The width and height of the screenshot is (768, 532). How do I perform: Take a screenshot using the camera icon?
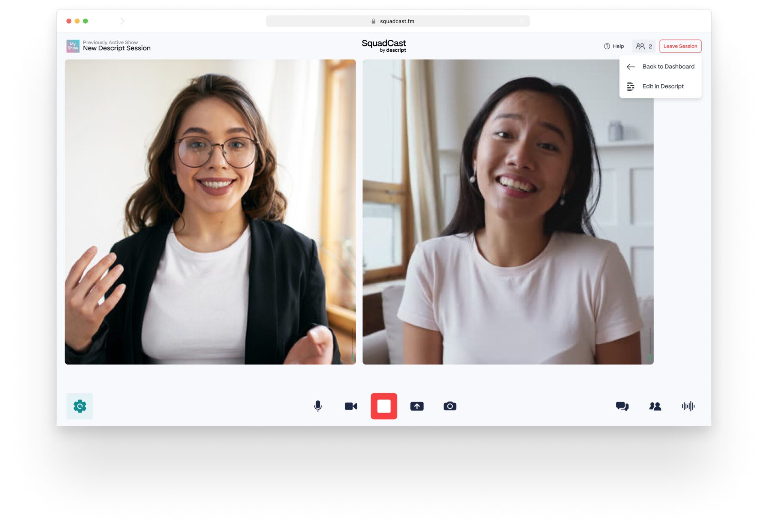tap(450, 406)
